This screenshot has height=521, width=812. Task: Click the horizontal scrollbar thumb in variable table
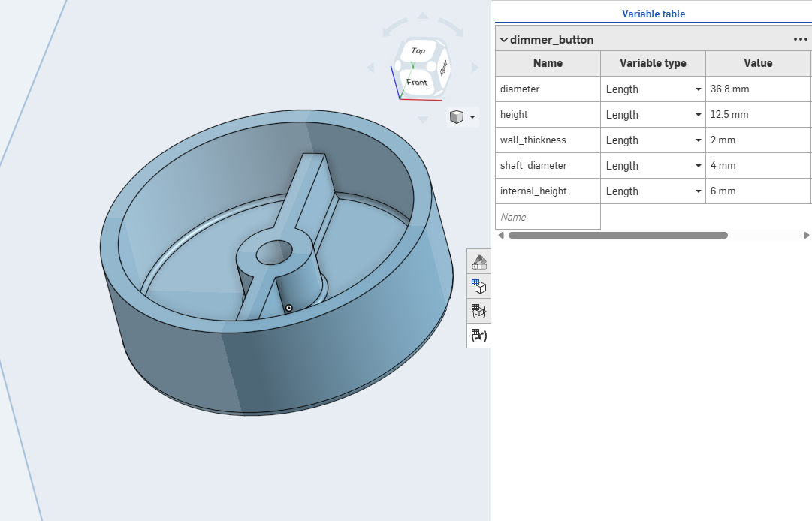[617, 236]
